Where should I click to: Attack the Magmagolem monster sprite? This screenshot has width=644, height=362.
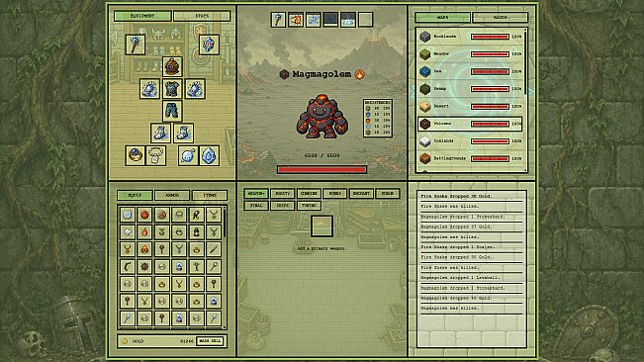pyautogui.click(x=322, y=116)
